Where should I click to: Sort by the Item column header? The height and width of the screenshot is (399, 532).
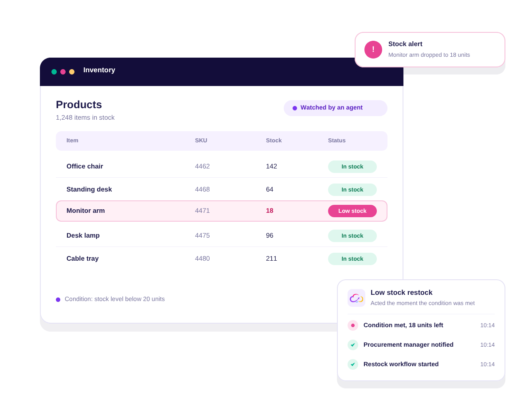point(72,141)
